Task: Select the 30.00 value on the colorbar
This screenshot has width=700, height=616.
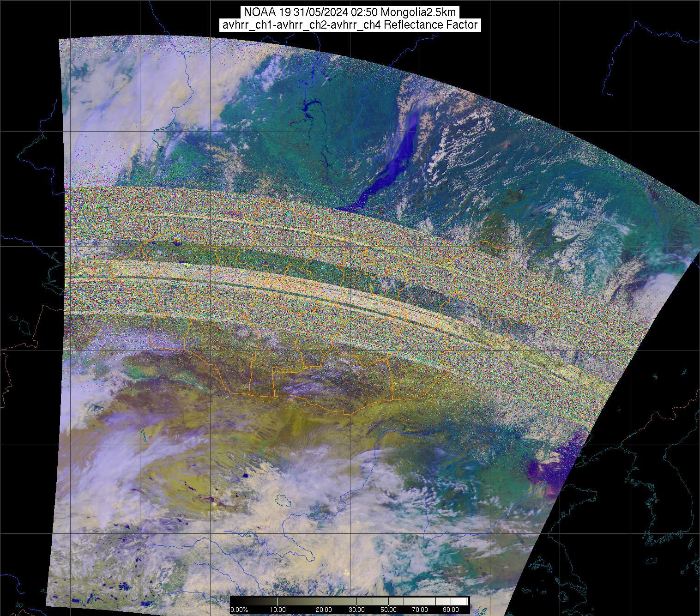Action: (x=357, y=610)
